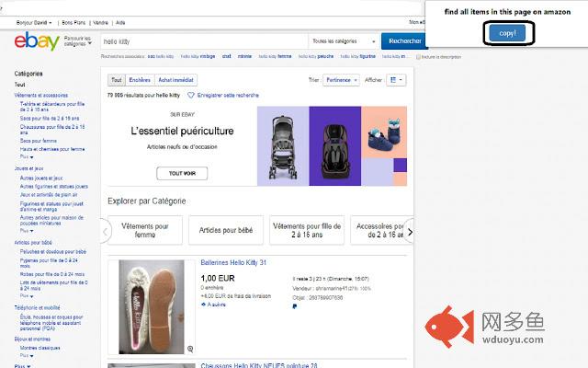
Task: Click the 'Rechercher' search button
Action: [x=404, y=41]
